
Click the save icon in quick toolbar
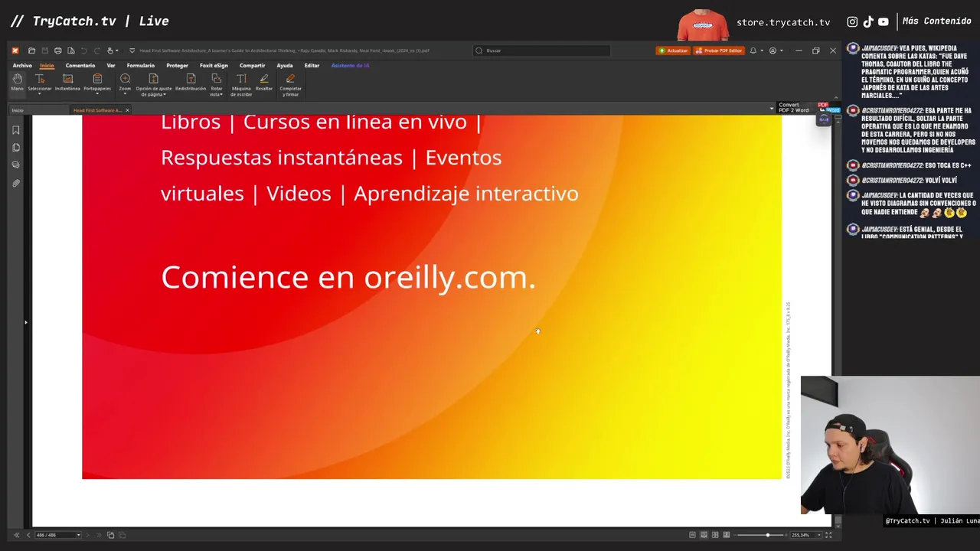[44, 51]
